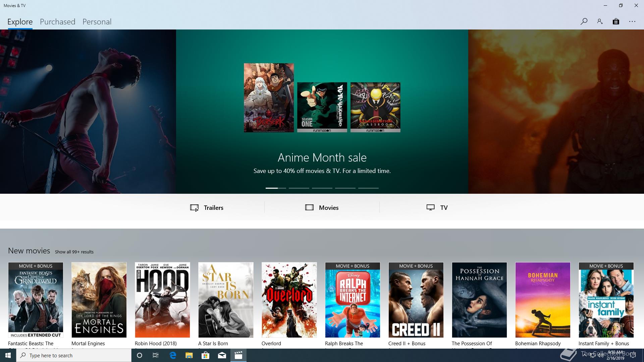Open the Creed II + Bonus poster
The image size is (644, 362).
point(416,300)
